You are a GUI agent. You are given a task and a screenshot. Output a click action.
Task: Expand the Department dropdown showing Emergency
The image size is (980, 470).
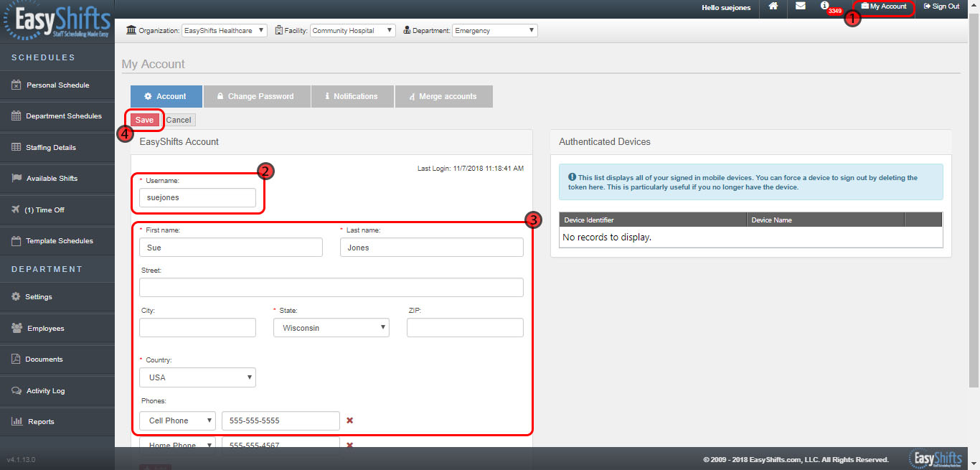click(x=495, y=31)
